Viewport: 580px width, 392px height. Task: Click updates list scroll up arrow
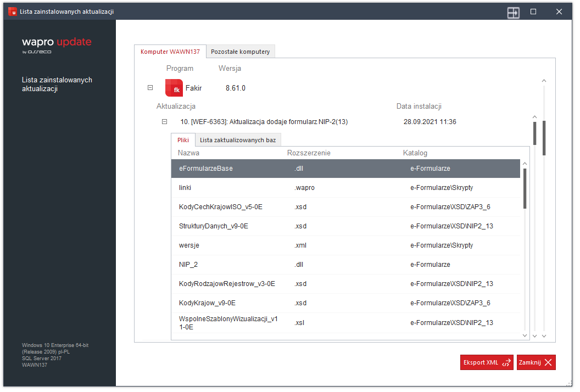[534, 117]
